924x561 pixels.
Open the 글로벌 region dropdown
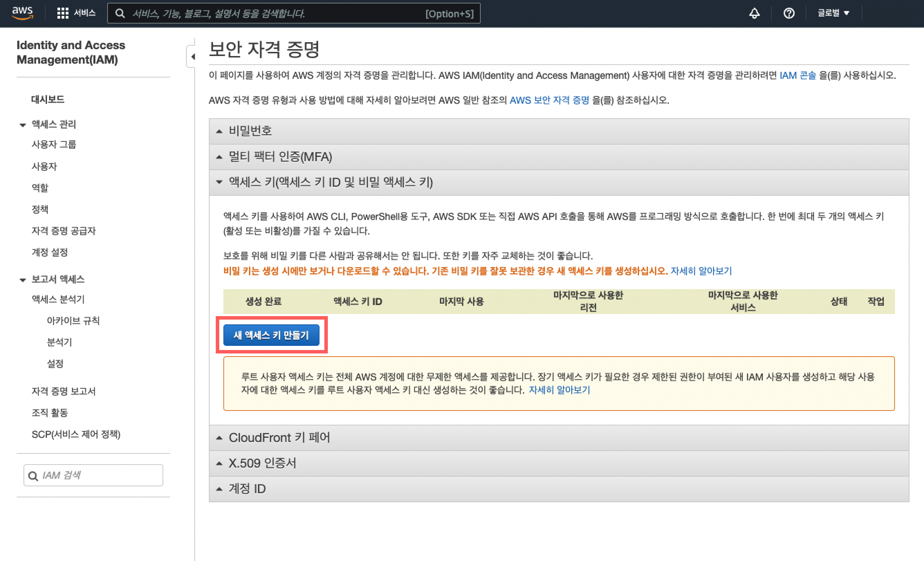(x=833, y=13)
